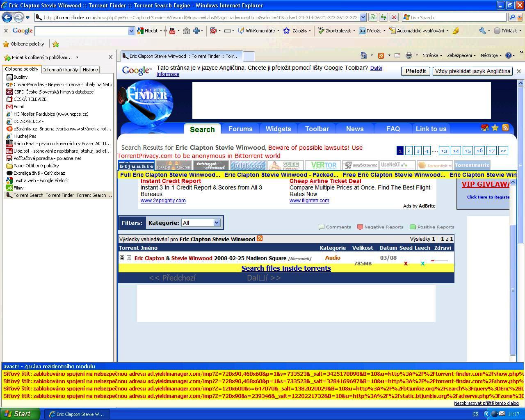Image resolution: width=525 pixels, height=420 pixels.
Task: Switch to the Informační kanály tab
Action: click(x=60, y=70)
